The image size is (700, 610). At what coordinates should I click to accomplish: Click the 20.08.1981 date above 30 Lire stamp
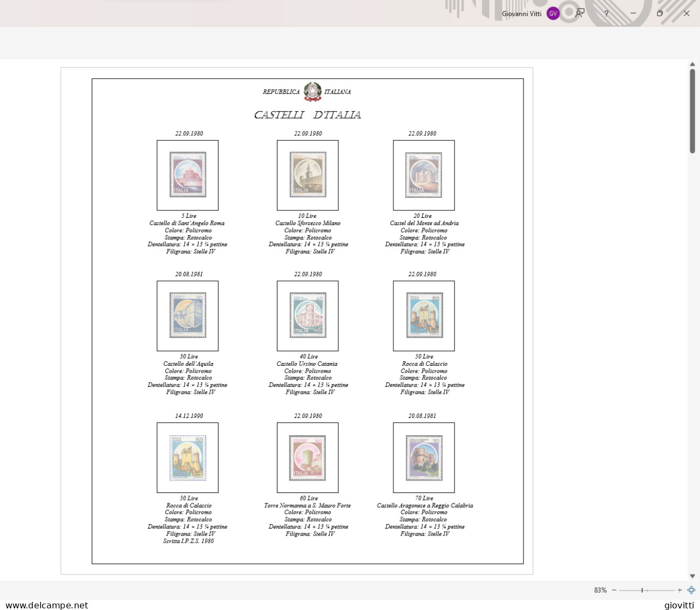[189, 274]
